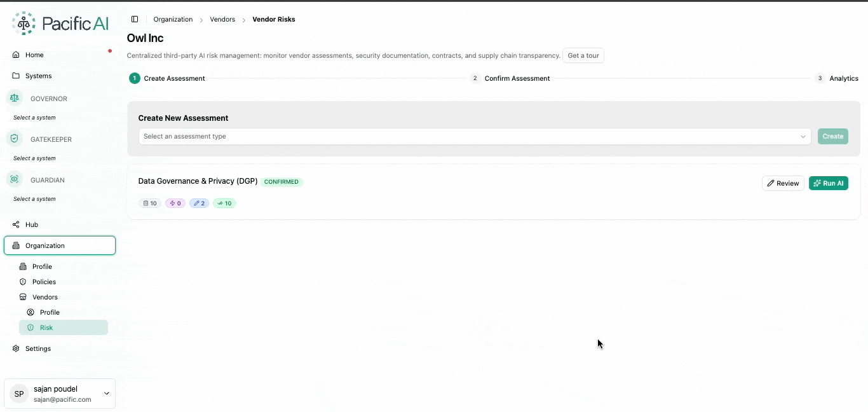
Task: Click Data Governance & Privacy (DGP) title
Action: 198,181
